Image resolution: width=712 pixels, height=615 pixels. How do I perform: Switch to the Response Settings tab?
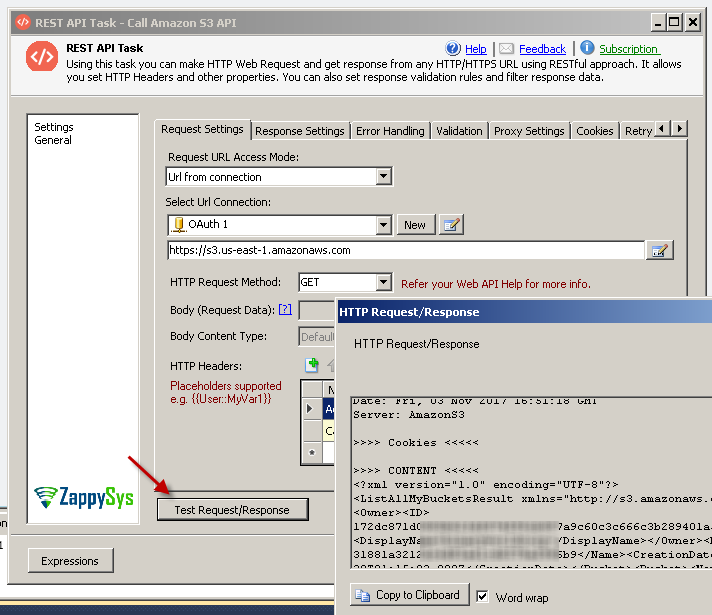click(x=300, y=131)
